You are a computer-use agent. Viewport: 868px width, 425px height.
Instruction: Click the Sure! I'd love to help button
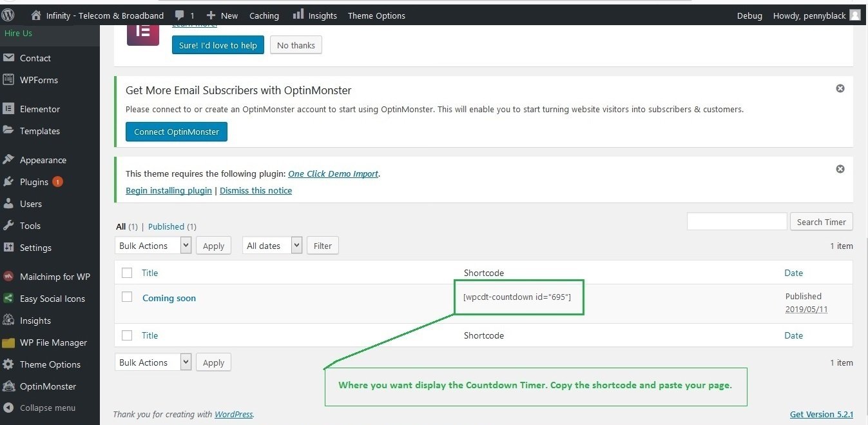click(218, 45)
